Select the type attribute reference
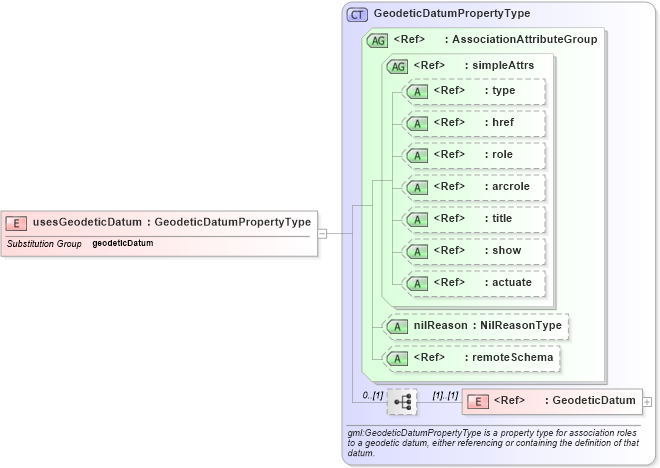The image size is (660, 468). click(x=474, y=90)
